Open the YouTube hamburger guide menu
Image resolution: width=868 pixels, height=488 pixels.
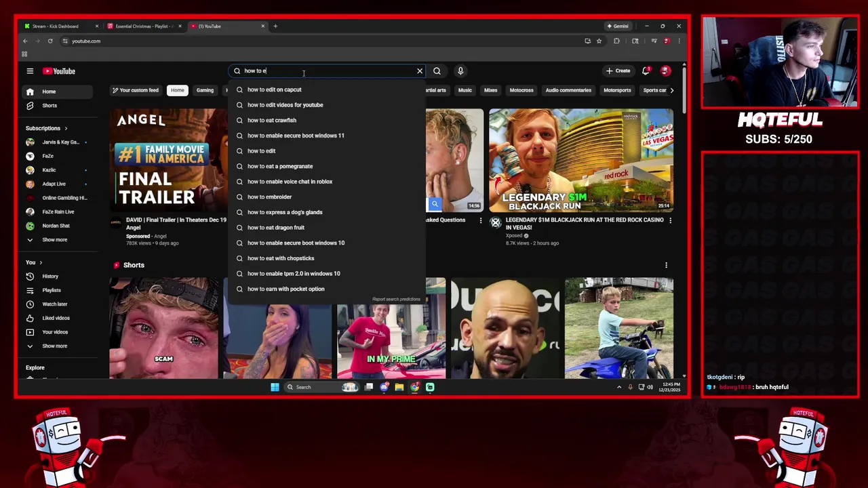pyautogui.click(x=30, y=71)
